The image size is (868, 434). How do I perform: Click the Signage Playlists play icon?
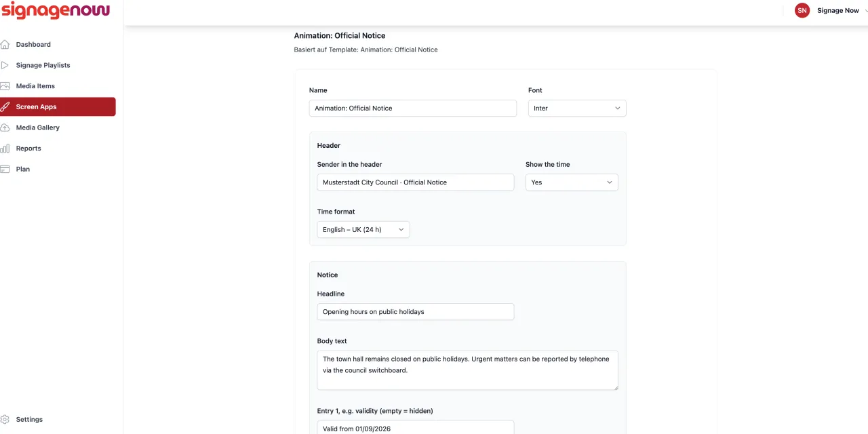tap(5, 65)
